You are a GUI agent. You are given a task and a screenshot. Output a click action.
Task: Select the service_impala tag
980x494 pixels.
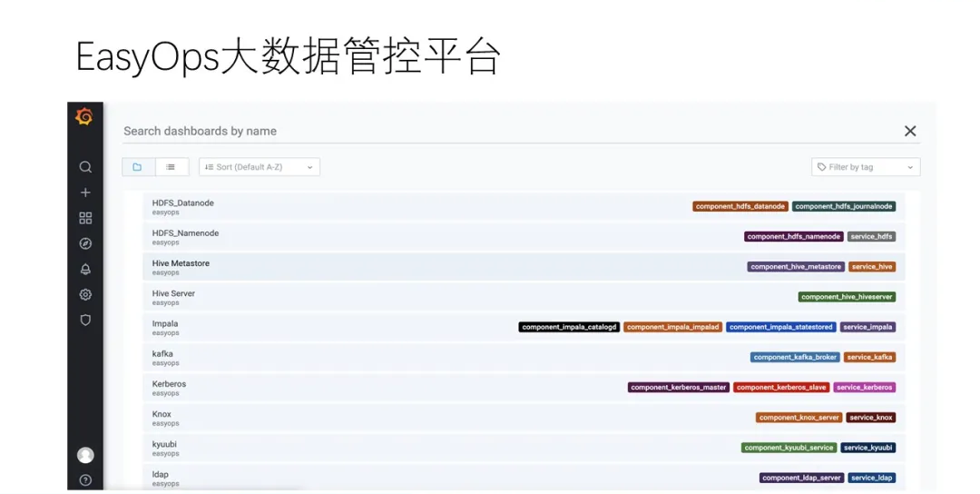867,327
